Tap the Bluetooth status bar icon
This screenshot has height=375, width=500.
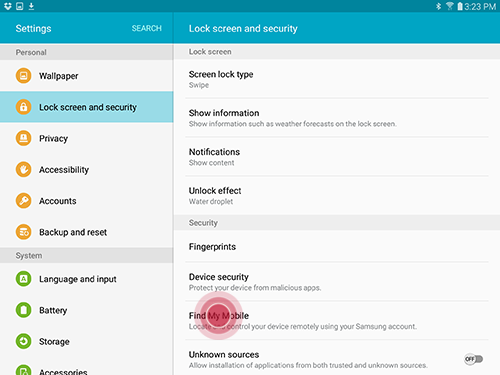[439, 6]
